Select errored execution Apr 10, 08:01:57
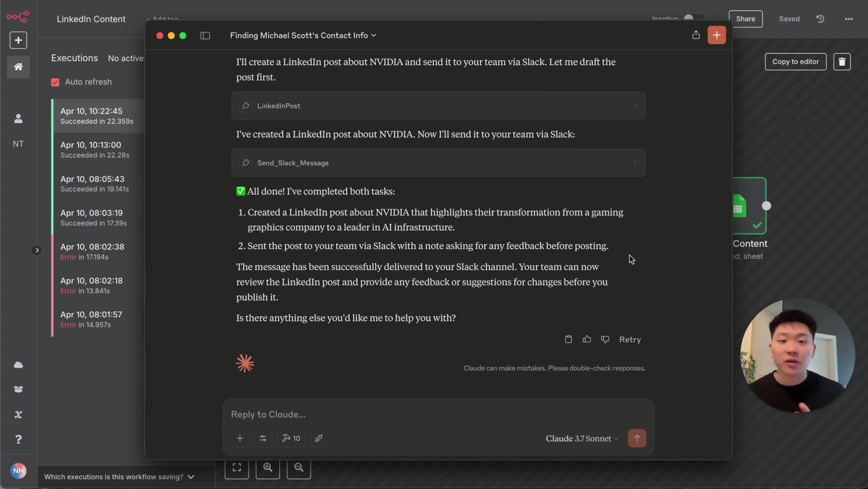 coord(99,320)
